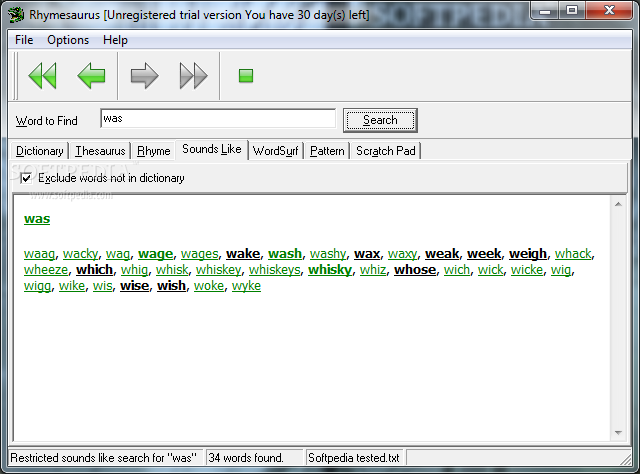Follow the 'waag' word link

(39, 254)
